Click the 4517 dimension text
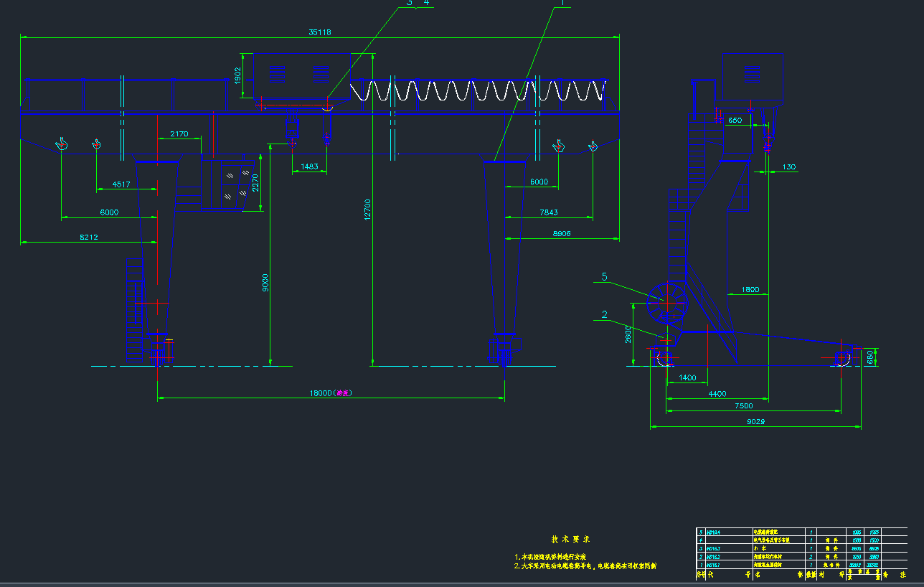 point(122,184)
